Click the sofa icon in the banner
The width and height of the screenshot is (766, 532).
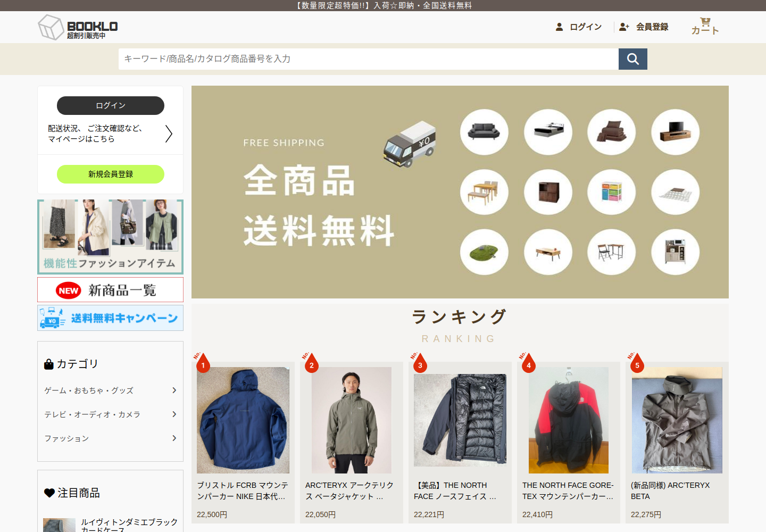(x=484, y=132)
